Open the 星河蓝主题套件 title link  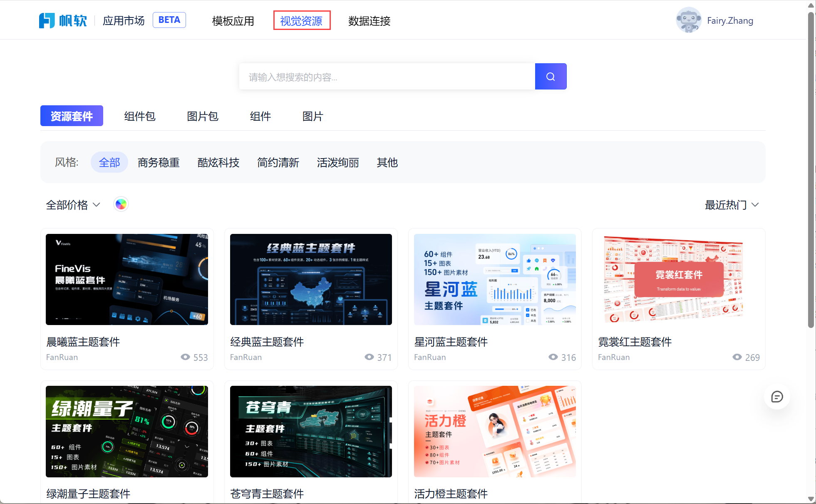[451, 342]
